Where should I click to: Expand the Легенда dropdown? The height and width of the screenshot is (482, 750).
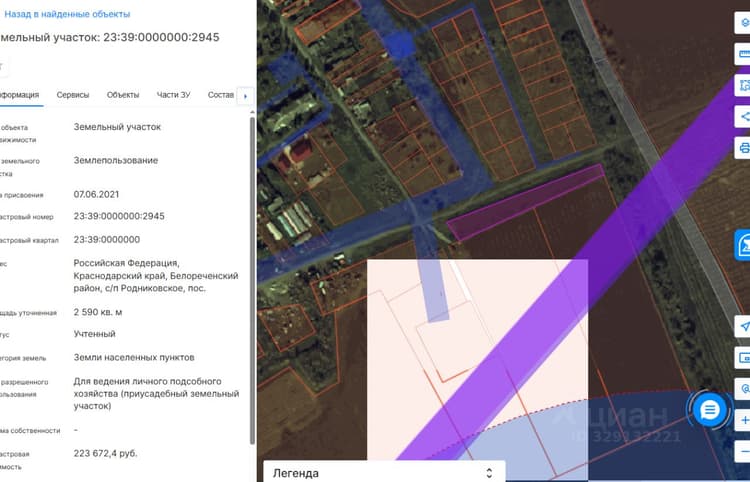(x=384, y=472)
